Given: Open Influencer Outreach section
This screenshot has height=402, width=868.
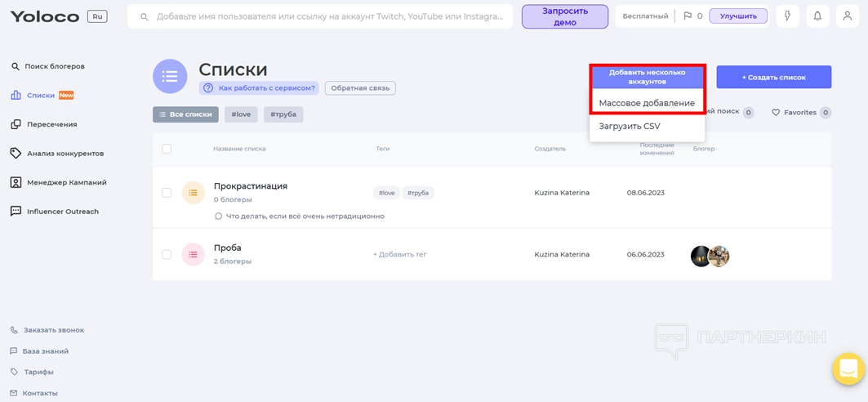Looking at the screenshot, I should (63, 212).
